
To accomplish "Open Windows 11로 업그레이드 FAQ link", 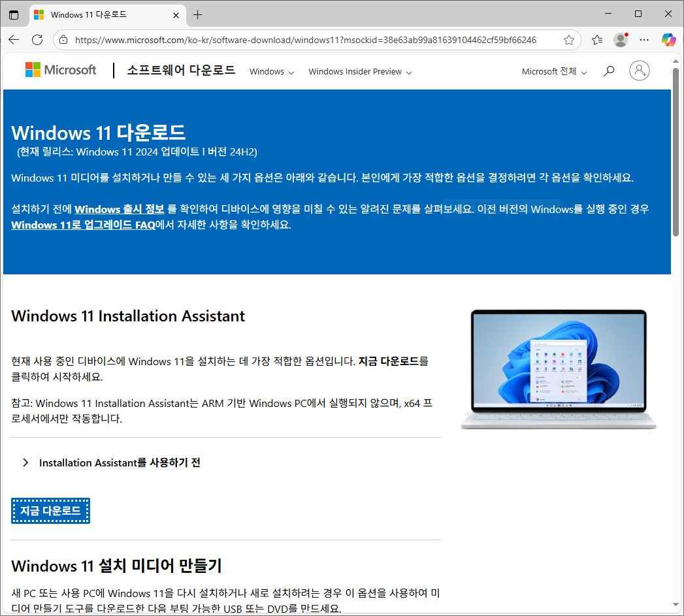I will [x=84, y=225].
